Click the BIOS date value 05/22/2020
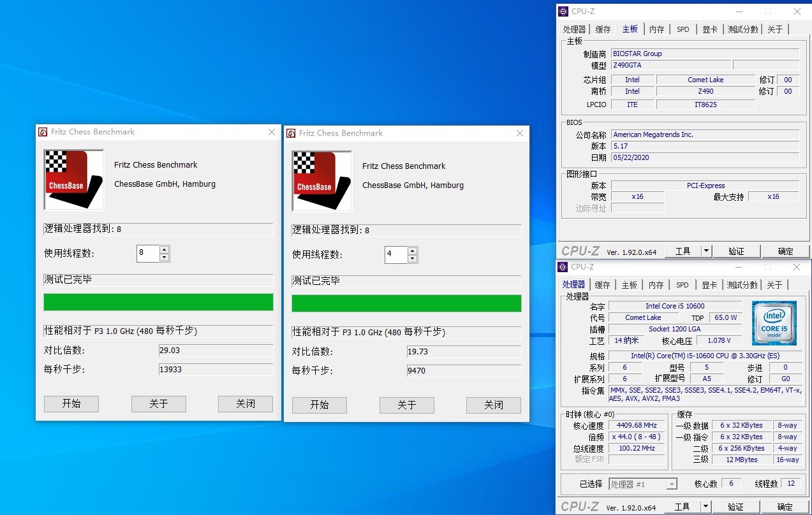 (705, 157)
